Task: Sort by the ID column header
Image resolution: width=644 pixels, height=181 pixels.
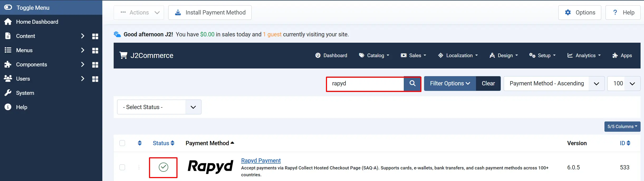Action: (625, 143)
